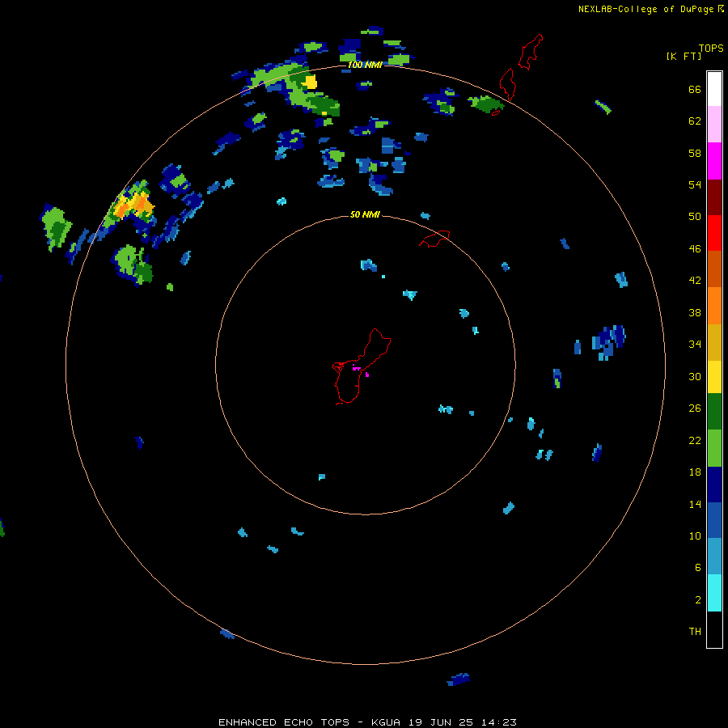Click the 34 legend value
This screenshot has width=728, height=728.
click(x=695, y=344)
